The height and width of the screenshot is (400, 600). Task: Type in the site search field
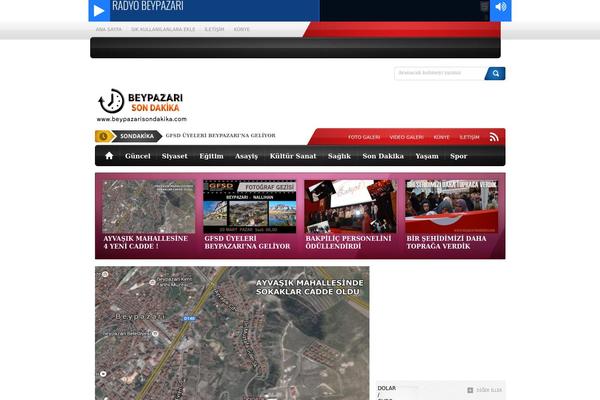(x=439, y=73)
